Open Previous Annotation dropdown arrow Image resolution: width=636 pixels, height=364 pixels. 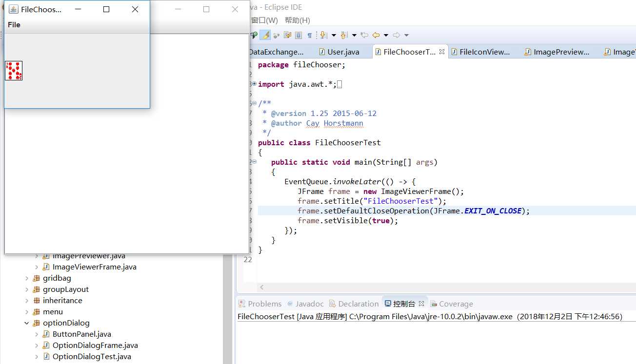354,35
